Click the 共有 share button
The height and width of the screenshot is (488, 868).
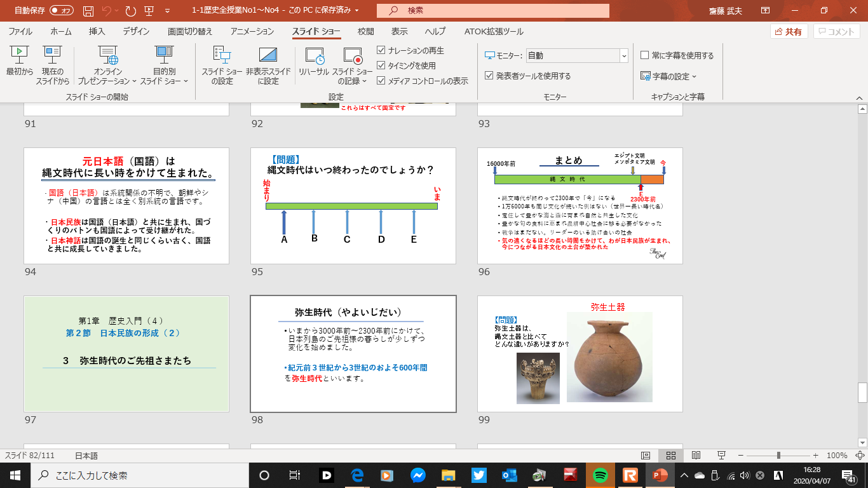(x=789, y=32)
